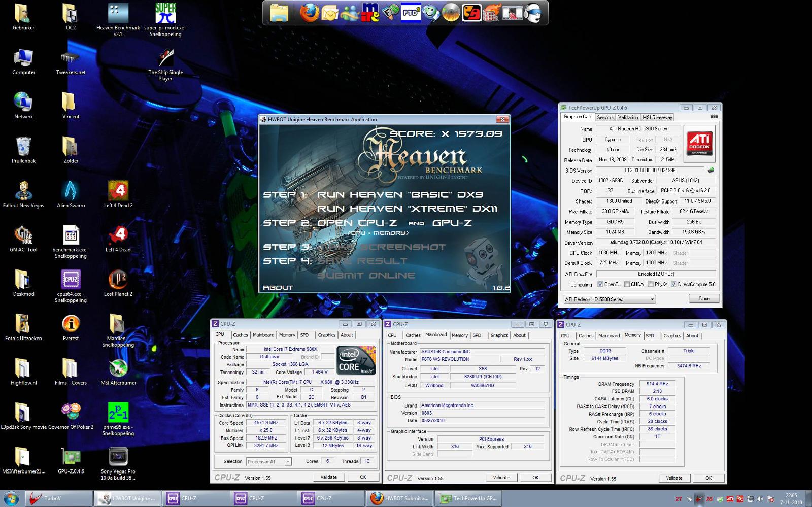The image size is (812, 507).
Task: Open the Prullenbak recycle bin
Action: pyautogui.click(x=23, y=150)
